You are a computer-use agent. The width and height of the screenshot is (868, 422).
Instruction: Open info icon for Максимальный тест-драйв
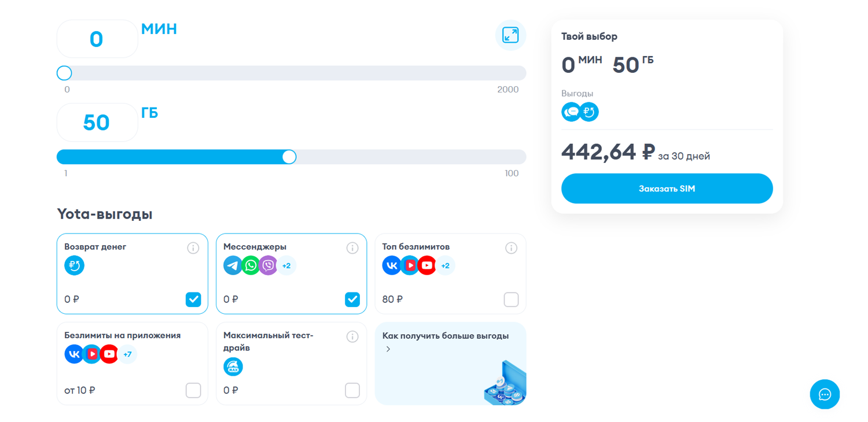coord(352,336)
